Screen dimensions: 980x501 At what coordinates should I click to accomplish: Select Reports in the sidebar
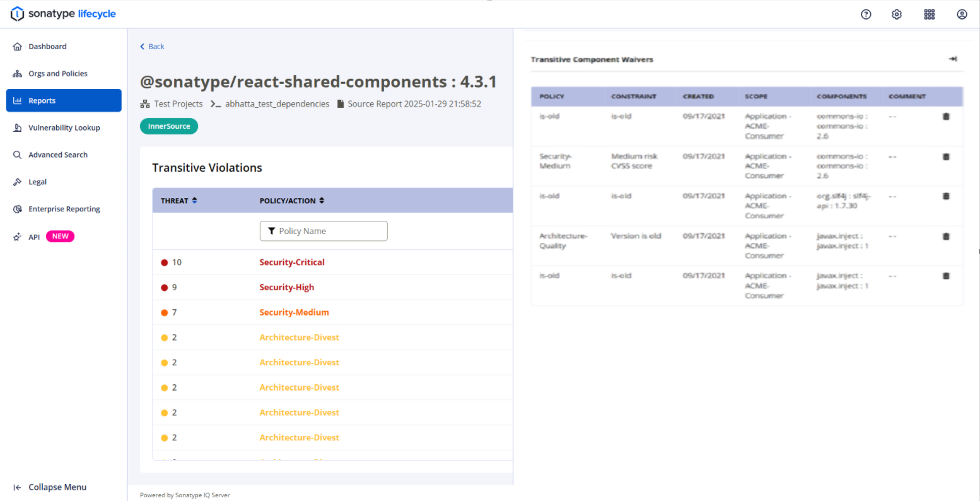click(64, 100)
